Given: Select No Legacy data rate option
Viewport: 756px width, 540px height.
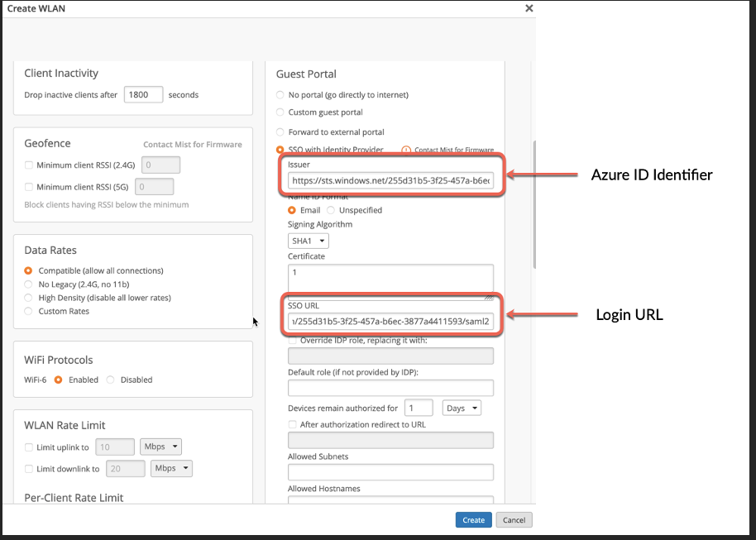Looking at the screenshot, I should click(29, 284).
